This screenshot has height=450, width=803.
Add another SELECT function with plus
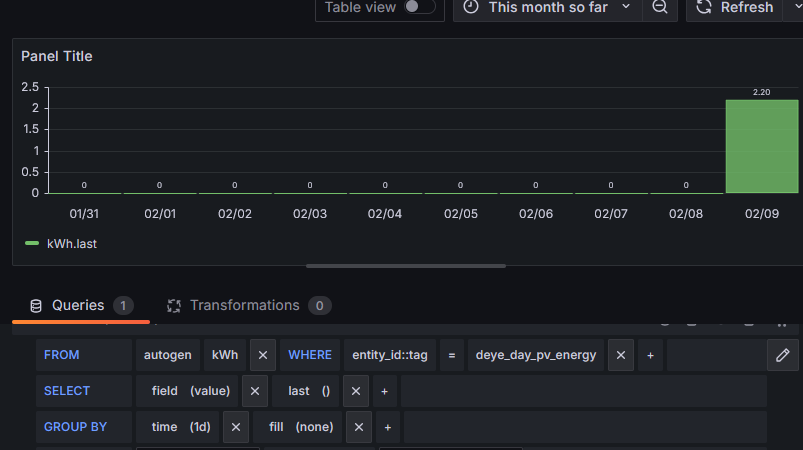coord(384,391)
